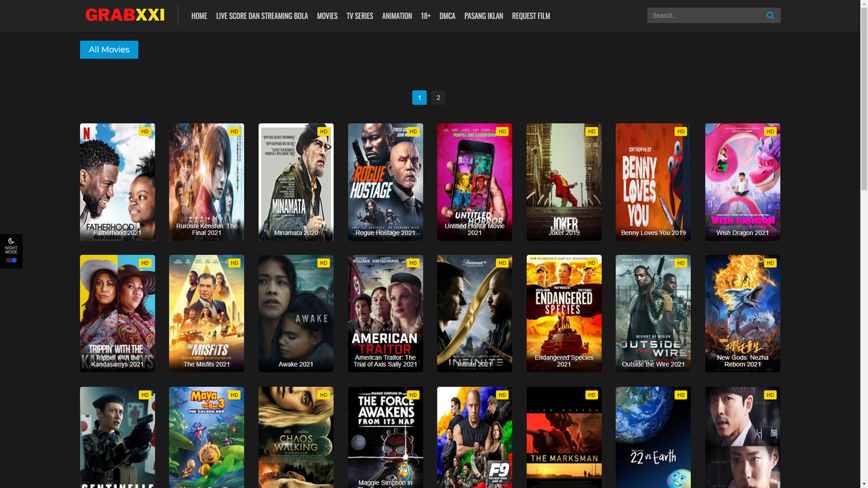Open Rurouni Kenshin: The Final 2021
Viewport: 868px width, 488px height.
(x=207, y=182)
